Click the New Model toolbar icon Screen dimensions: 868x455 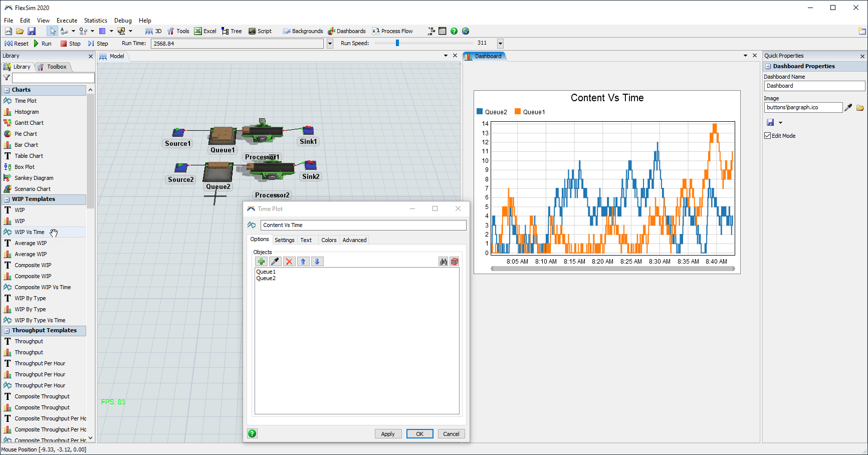(8, 31)
